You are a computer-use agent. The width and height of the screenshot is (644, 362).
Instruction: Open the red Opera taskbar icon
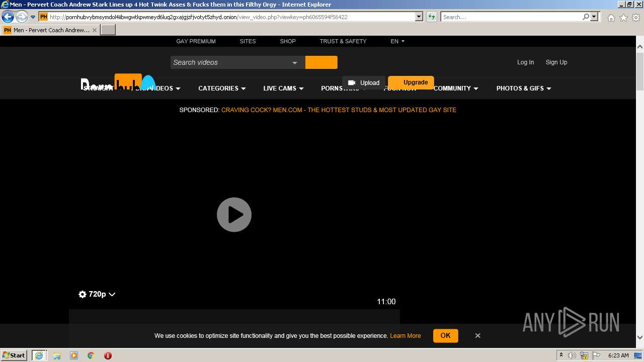pos(108,355)
